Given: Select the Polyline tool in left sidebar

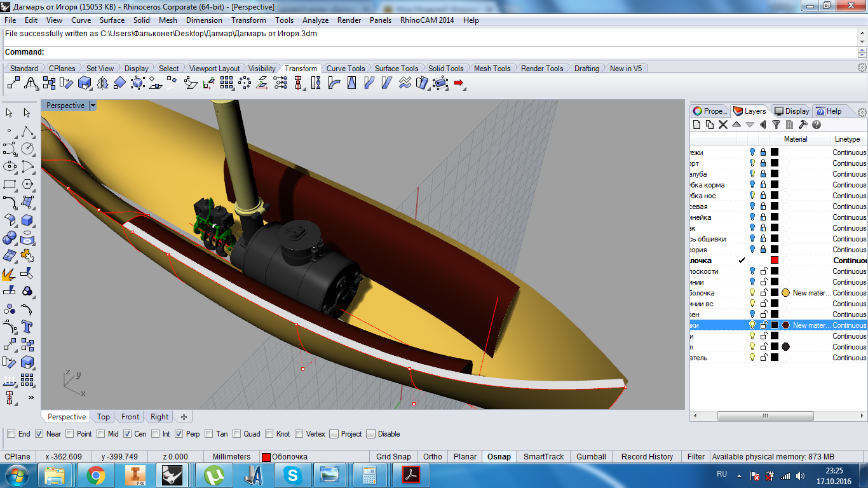Looking at the screenshot, I should pyautogui.click(x=27, y=131).
